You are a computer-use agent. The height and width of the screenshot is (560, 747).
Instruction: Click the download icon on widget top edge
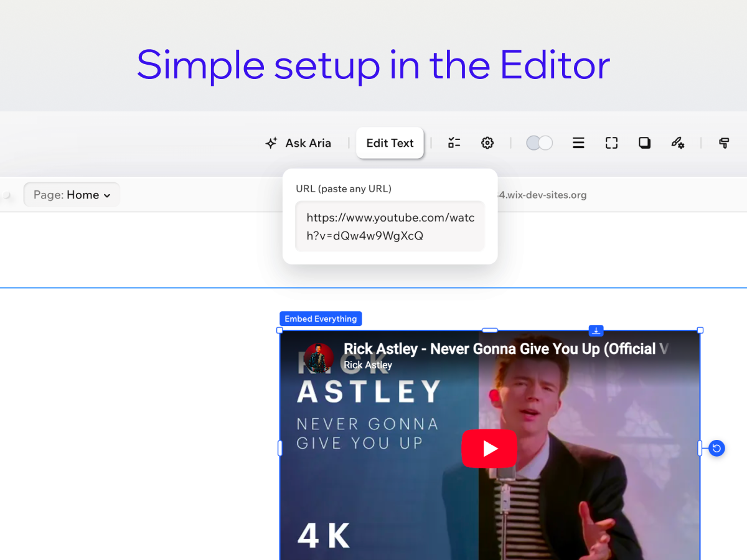(596, 330)
